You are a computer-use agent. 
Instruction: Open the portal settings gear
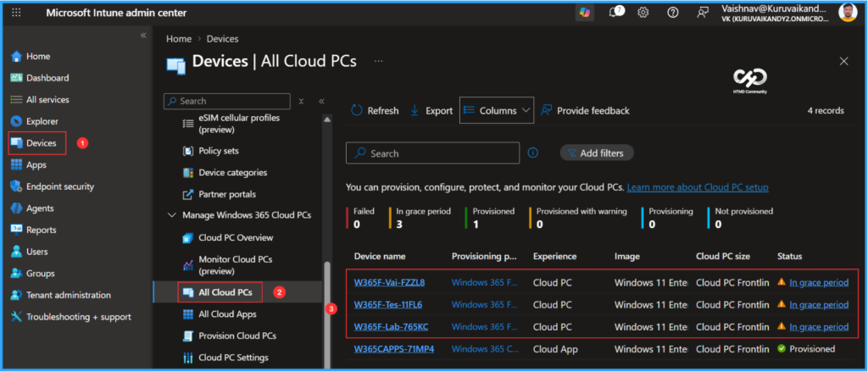pyautogui.click(x=643, y=12)
